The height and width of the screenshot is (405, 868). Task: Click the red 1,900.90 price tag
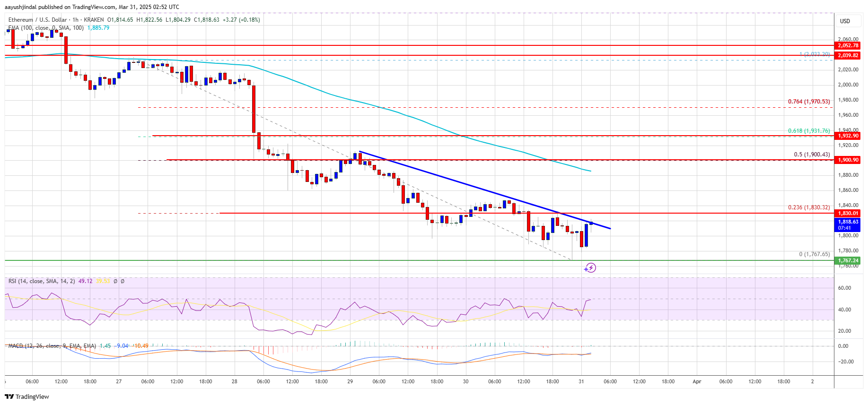[848, 160]
